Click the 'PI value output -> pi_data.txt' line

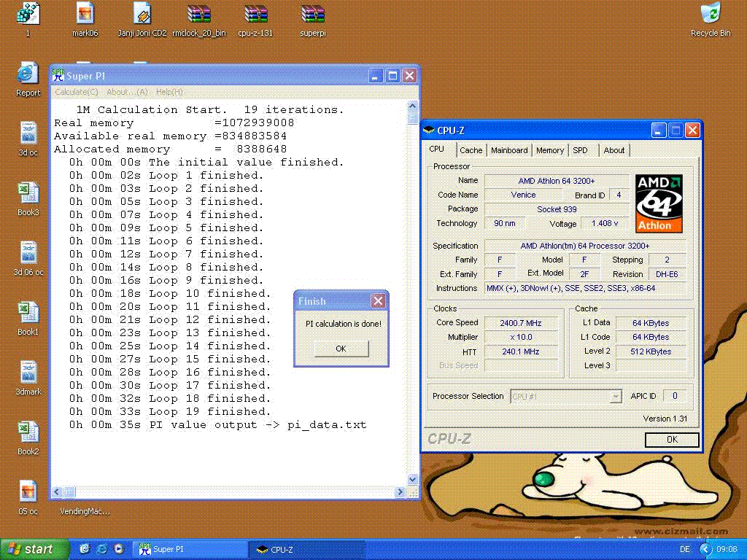(x=218, y=425)
